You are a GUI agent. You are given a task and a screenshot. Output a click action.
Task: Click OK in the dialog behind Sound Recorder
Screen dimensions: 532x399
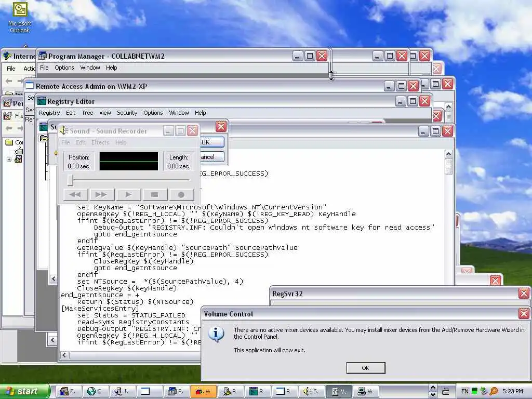pyautogui.click(x=212, y=142)
